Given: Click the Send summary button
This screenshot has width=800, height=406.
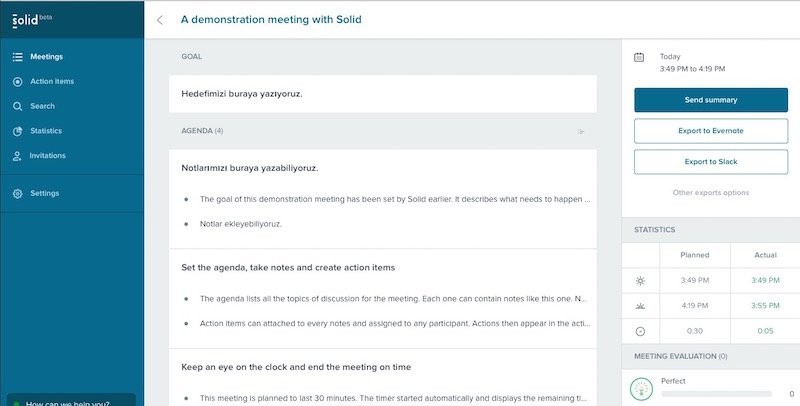Looking at the screenshot, I should (710, 100).
